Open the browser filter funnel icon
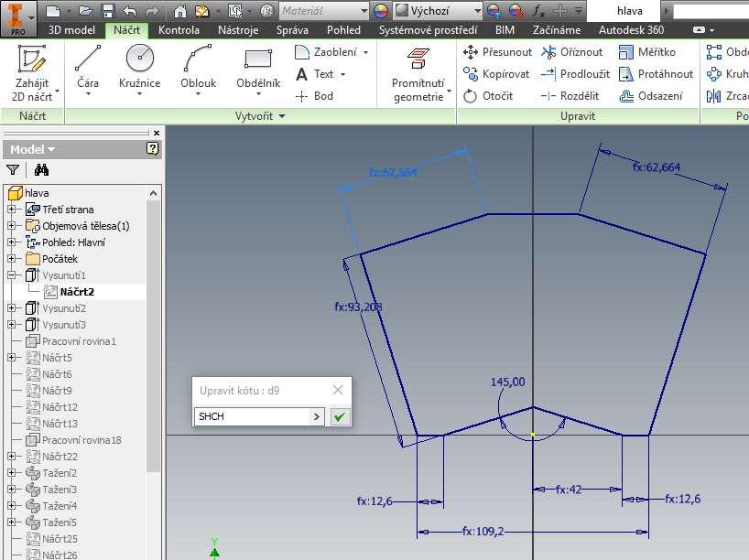 tap(13, 170)
